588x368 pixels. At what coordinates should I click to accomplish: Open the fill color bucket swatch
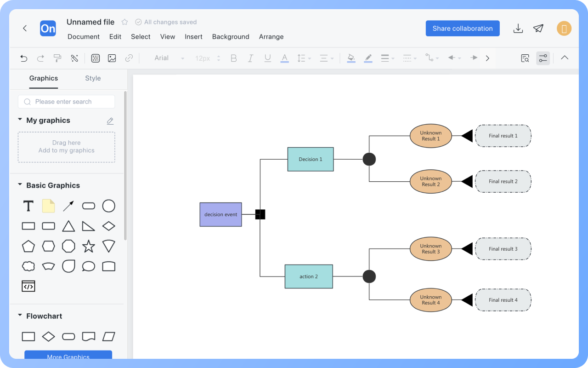[x=351, y=58]
